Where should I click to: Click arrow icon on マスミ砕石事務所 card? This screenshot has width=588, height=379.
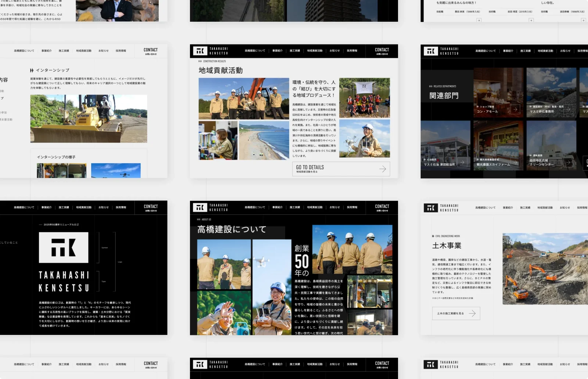(x=568, y=109)
